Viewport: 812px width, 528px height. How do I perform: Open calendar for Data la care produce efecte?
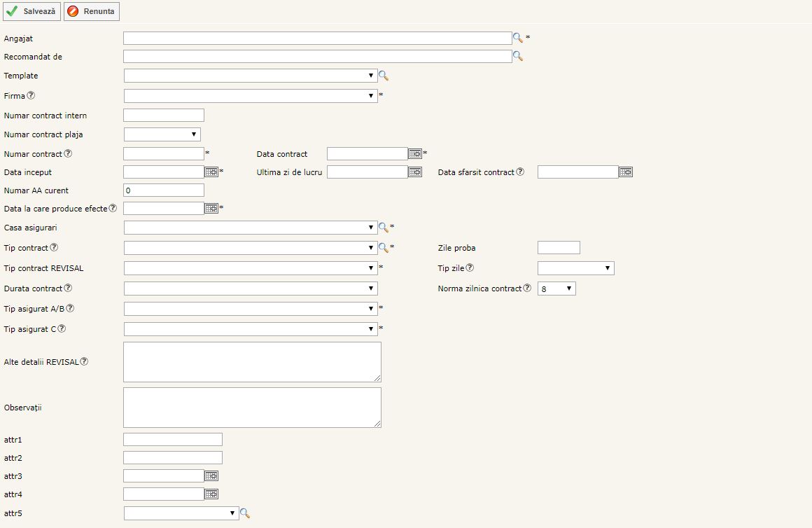(x=211, y=208)
